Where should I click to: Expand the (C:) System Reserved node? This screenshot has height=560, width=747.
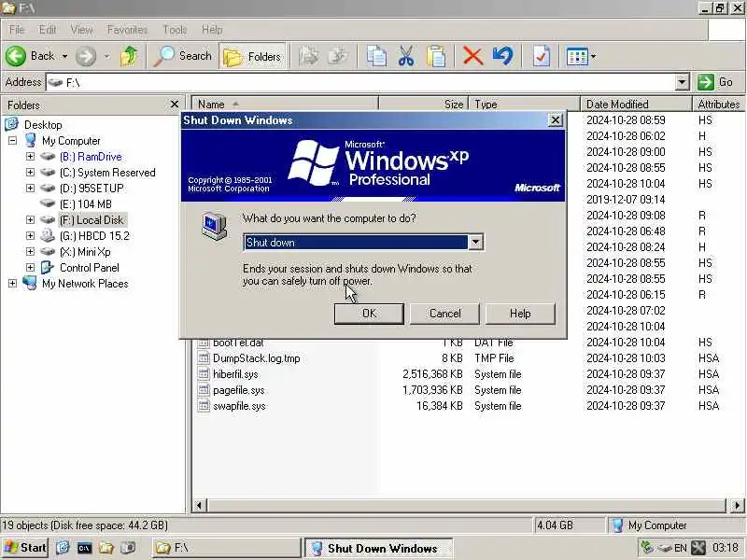click(x=30, y=173)
